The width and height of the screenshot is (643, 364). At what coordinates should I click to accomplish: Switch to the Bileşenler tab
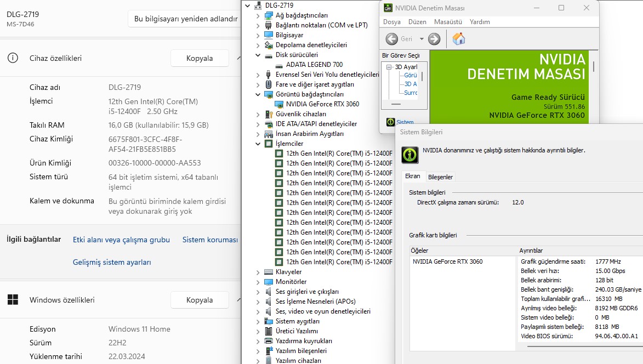coord(440,177)
